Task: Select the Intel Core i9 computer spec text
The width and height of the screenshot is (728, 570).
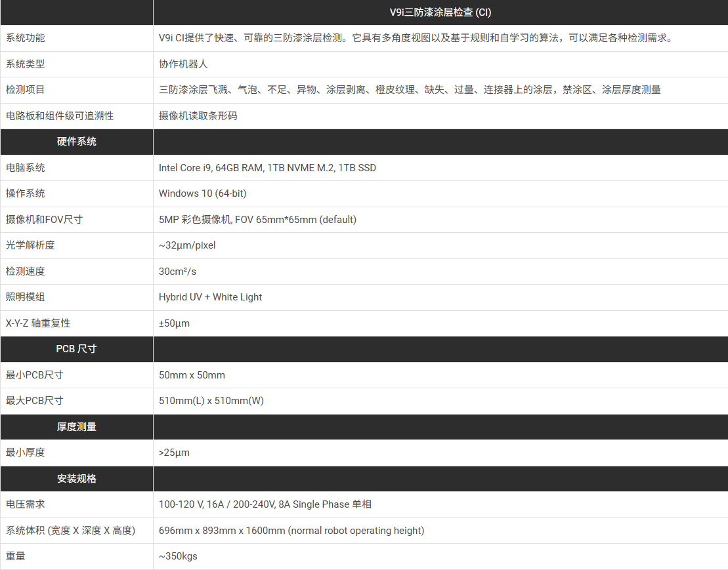Action: [267, 168]
